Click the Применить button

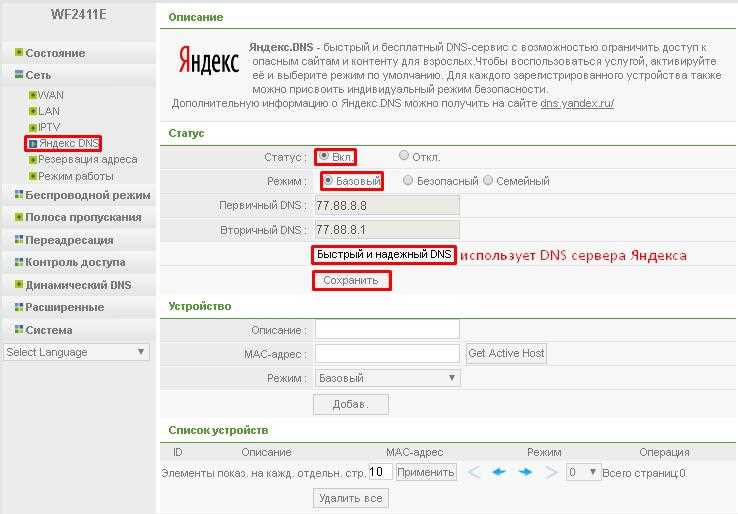pos(425,472)
